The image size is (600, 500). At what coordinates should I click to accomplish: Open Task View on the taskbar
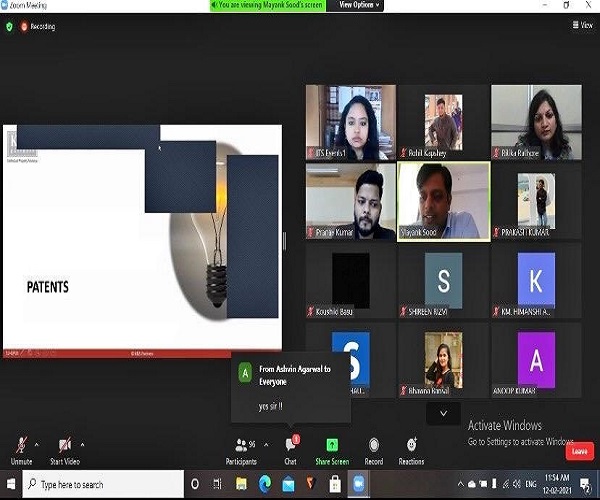[217, 484]
